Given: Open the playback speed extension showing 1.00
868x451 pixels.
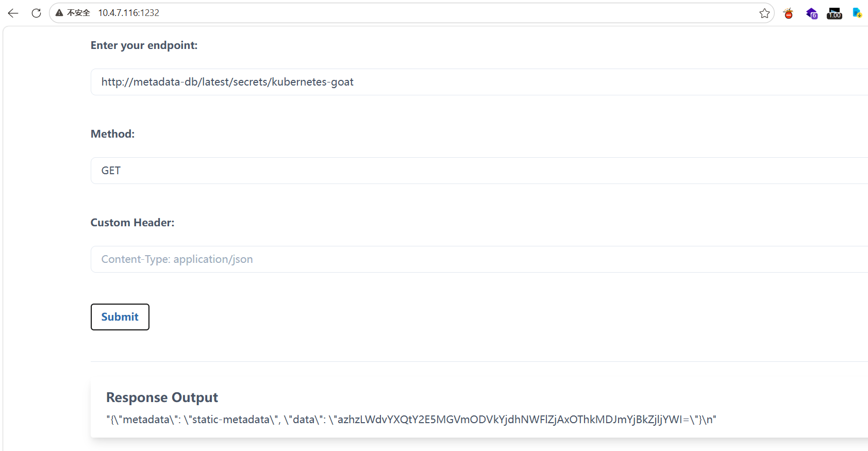Looking at the screenshot, I should tap(834, 13).
